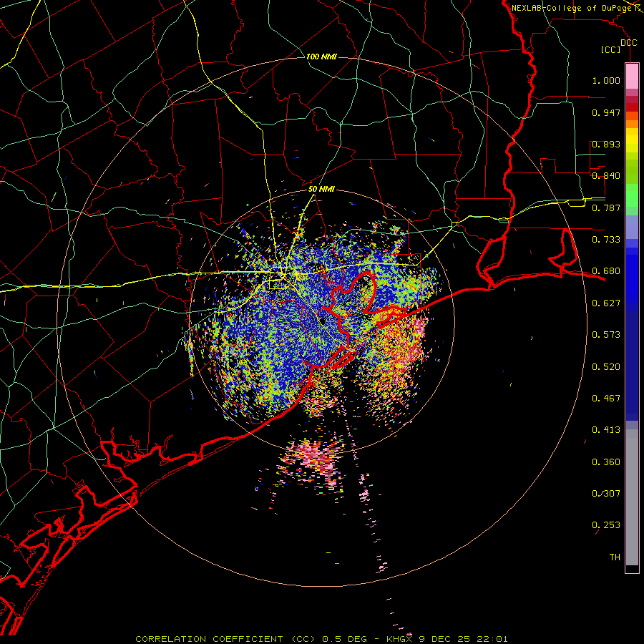
Task: Click the 0.360 color scale value
Action: pyautogui.click(x=606, y=462)
